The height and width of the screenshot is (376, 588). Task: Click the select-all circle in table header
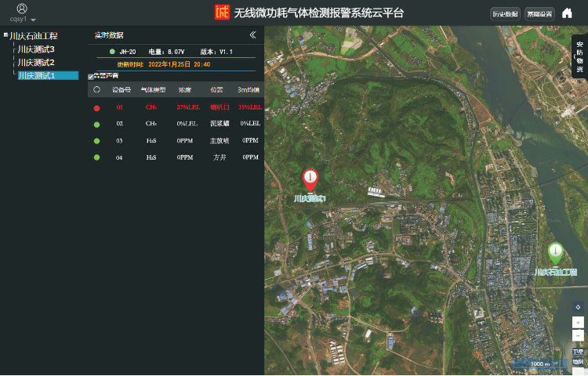[x=96, y=89]
